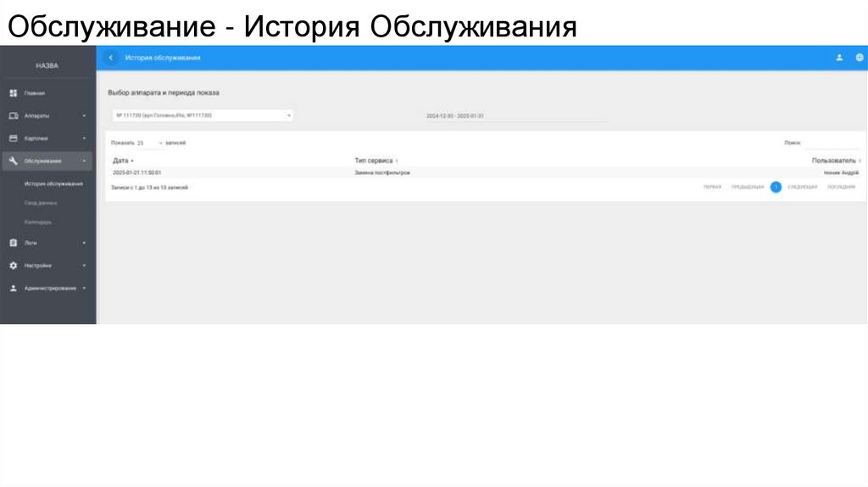Sort by Тип сервиса column header
868x487 pixels.
376,160
